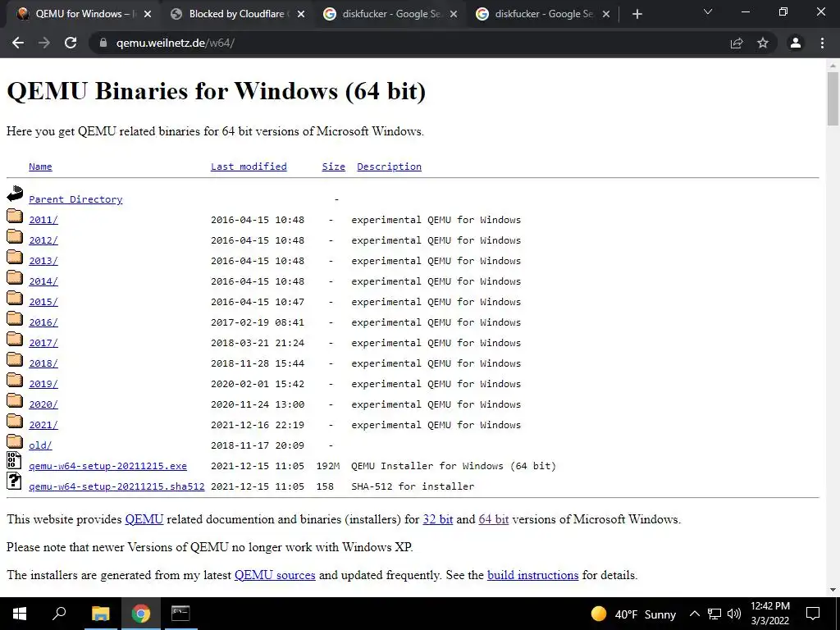Open a new tab with plus button
Image resolution: width=840 pixels, height=630 pixels.
637,15
